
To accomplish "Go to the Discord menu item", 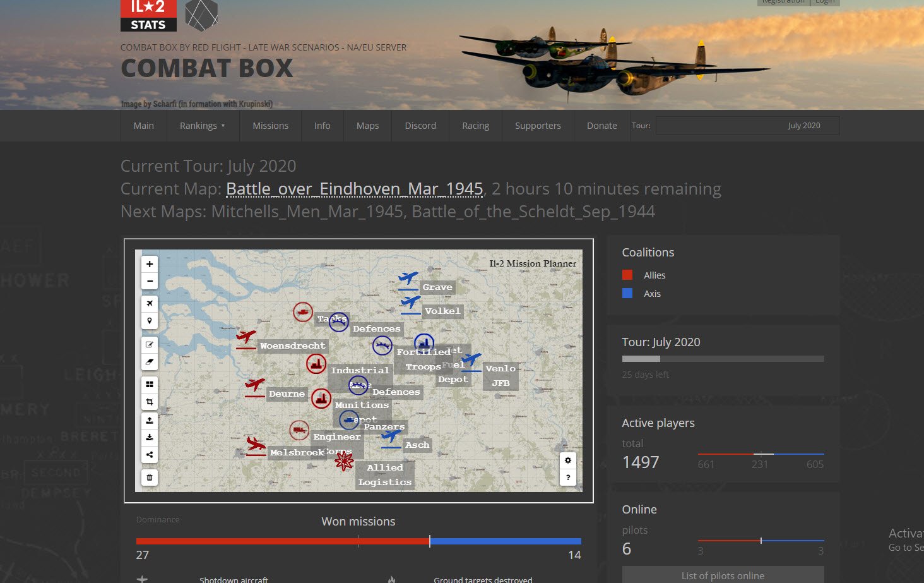I will coord(420,126).
